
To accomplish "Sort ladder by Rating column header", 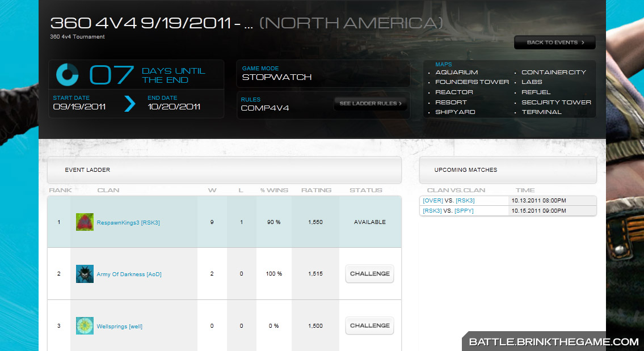I will [316, 190].
